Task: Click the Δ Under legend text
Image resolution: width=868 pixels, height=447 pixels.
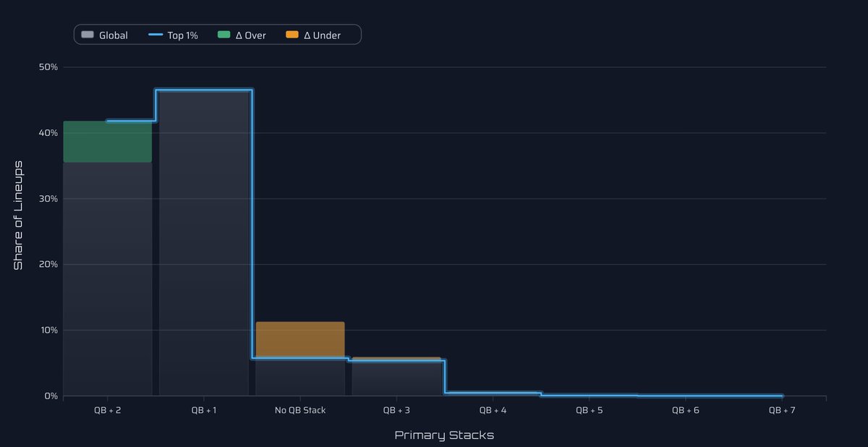Action: 322,35
